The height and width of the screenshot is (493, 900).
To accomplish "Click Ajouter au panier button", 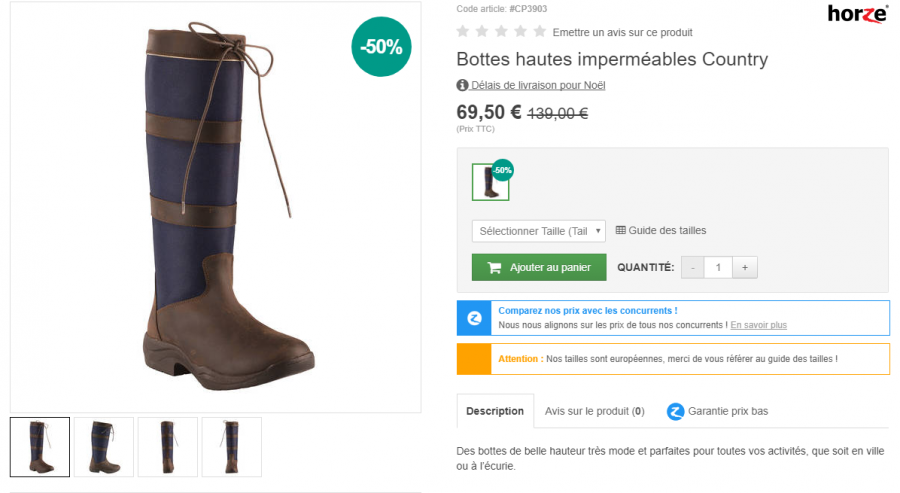I will [539, 267].
